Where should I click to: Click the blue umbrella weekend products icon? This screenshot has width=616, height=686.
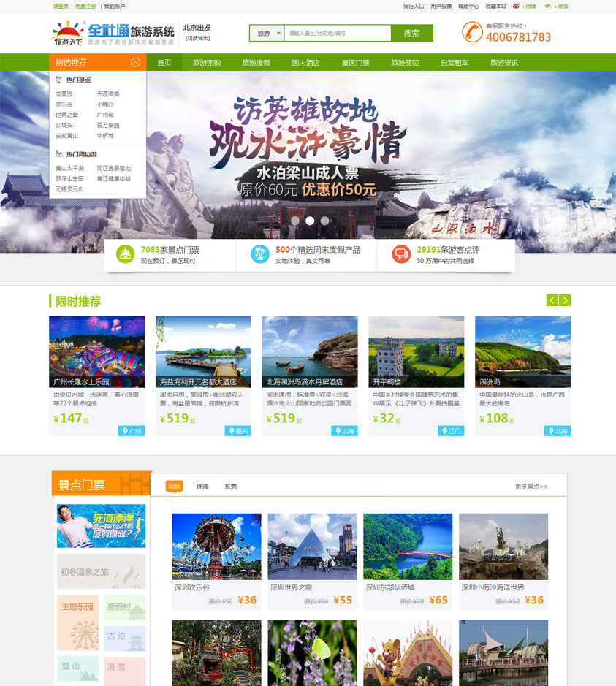tap(259, 254)
